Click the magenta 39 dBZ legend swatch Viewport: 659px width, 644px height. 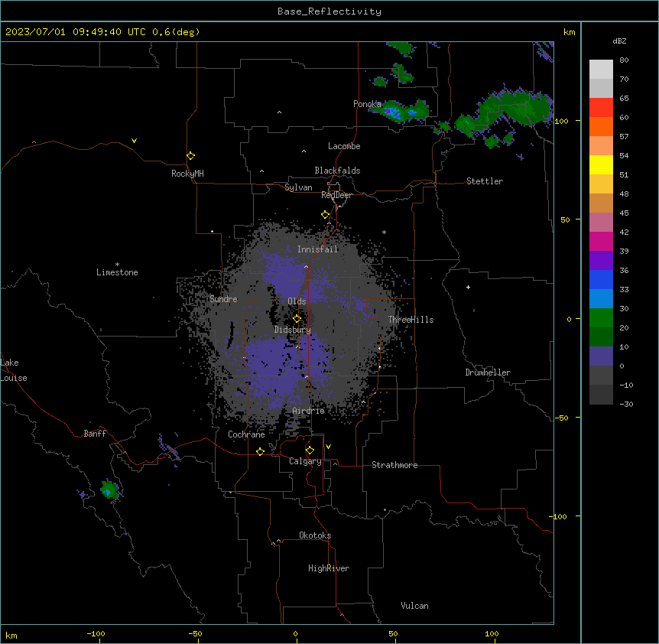pos(601,241)
